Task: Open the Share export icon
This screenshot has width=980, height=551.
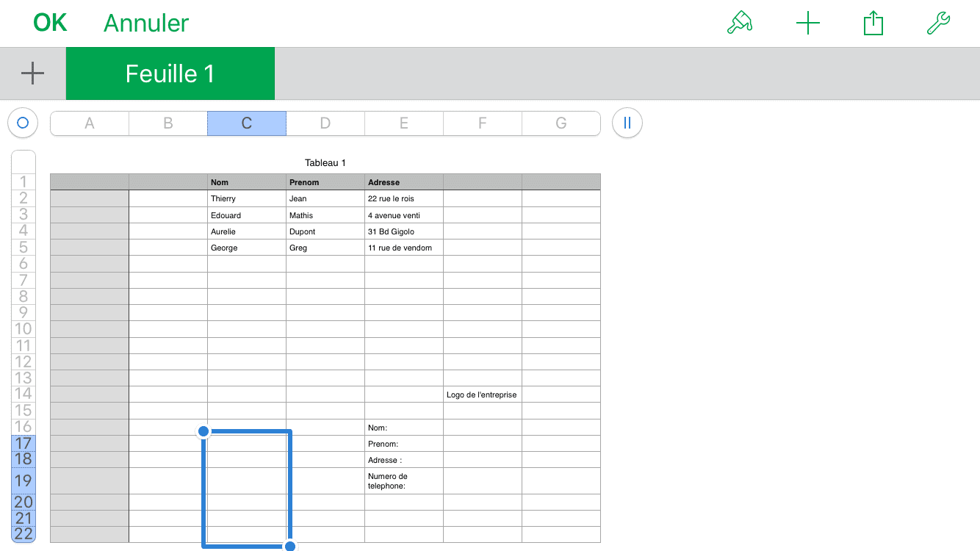Action: coord(873,24)
